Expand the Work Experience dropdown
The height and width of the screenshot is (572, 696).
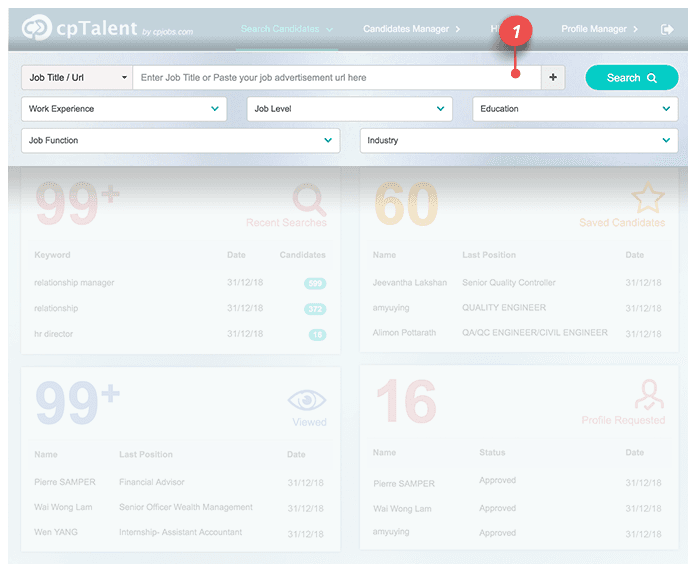(x=124, y=109)
